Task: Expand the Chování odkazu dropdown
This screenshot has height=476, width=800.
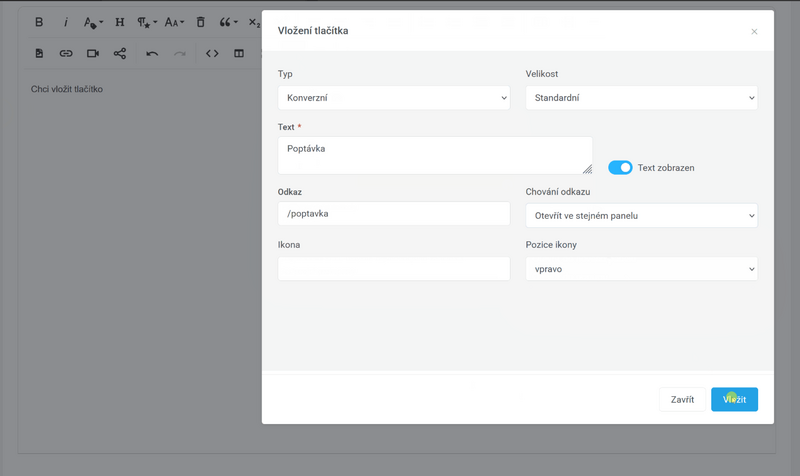Action: pyautogui.click(x=641, y=215)
